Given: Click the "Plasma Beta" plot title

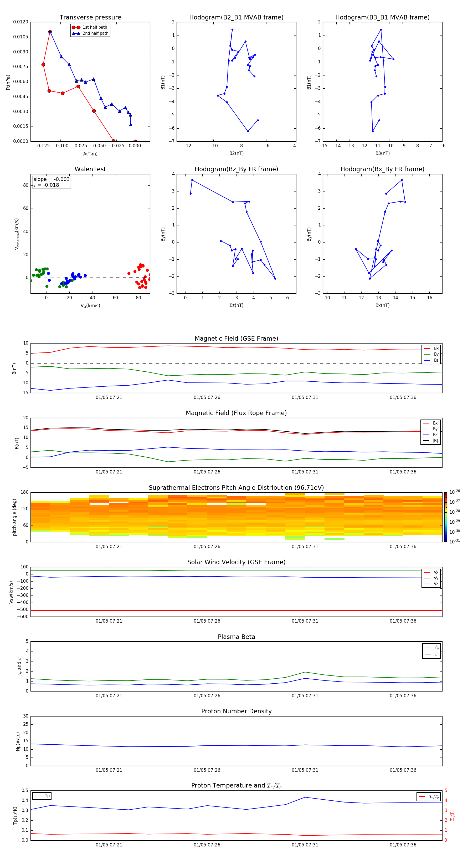Looking at the screenshot, I should (236, 637).
